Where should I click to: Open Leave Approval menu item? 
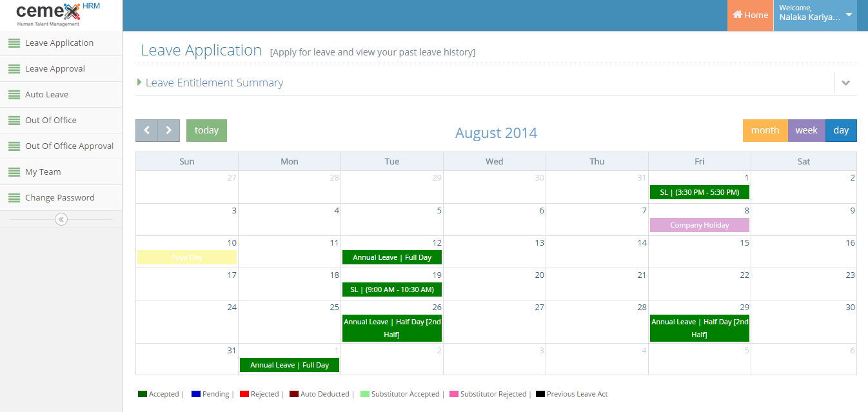pos(61,69)
